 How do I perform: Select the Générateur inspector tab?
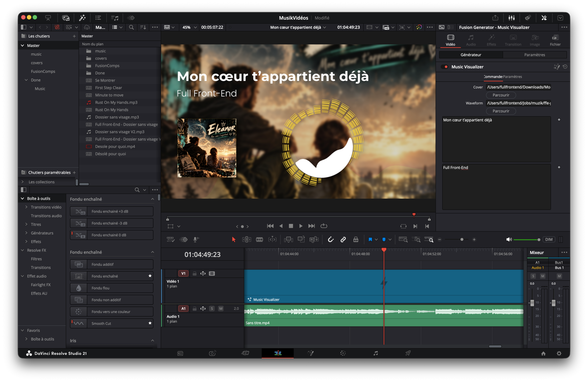[x=471, y=55]
